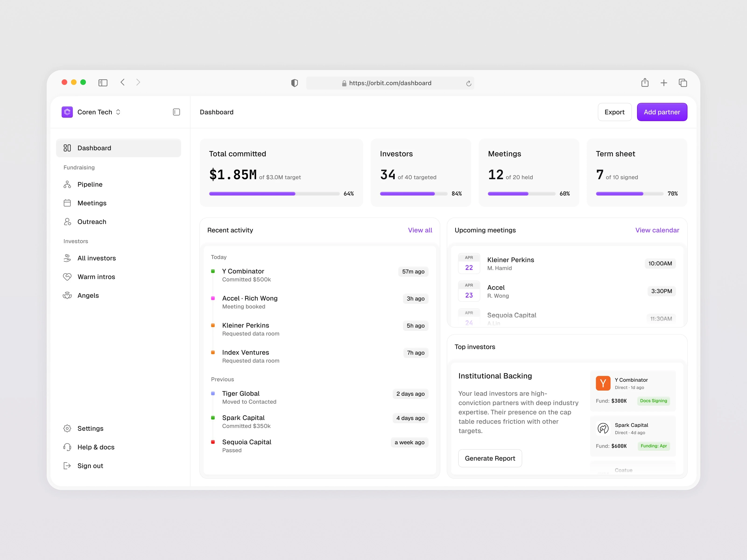The width and height of the screenshot is (747, 560).
Task: Click the Docs Signing status badge
Action: point(653,401)
